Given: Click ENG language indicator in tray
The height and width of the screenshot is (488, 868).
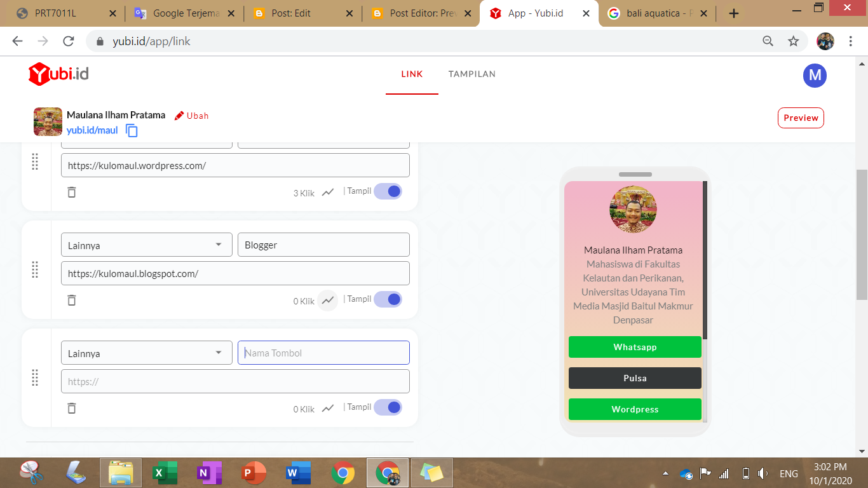Looking at the screenshot, I should (x=789, y=473).
